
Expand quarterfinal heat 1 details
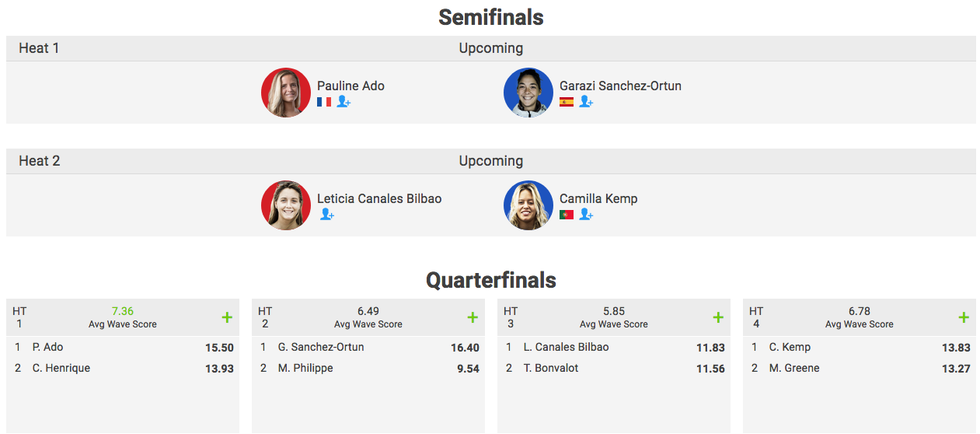click(227, 317)
